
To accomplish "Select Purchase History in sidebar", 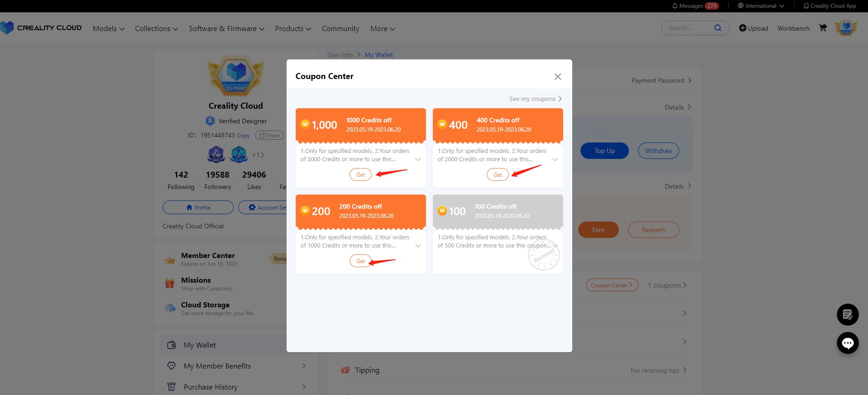I will (x=236, y=387).
